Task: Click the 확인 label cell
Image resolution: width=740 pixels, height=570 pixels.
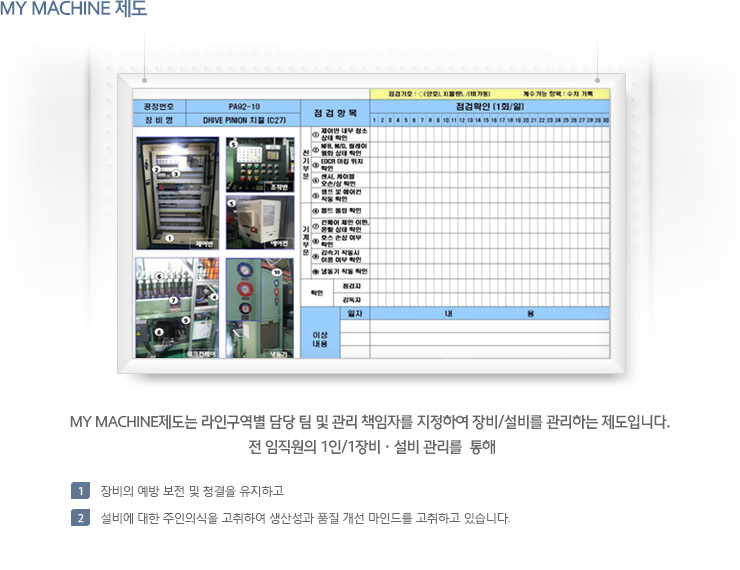Action: (x=317, y=293)
